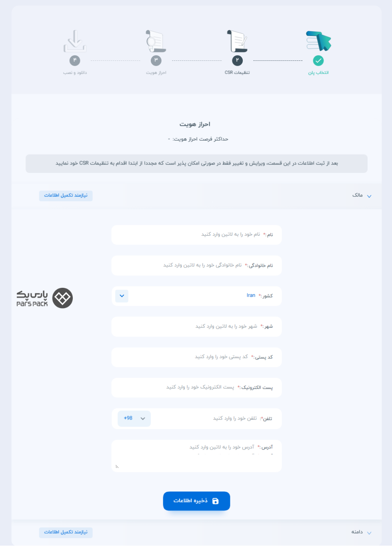Click the download and install step icon
The image size is (392, 546).
click(x=75, y=41)
